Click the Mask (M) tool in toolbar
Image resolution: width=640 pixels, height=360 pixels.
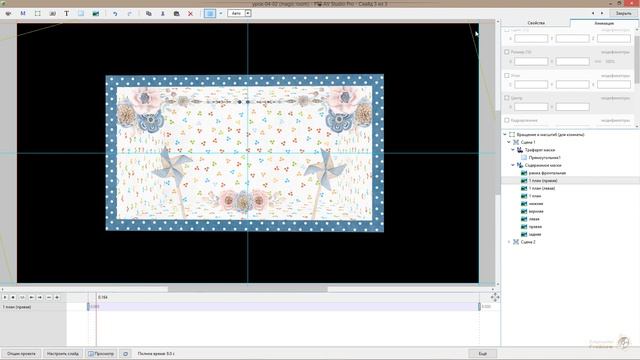(x=23, y=13)
